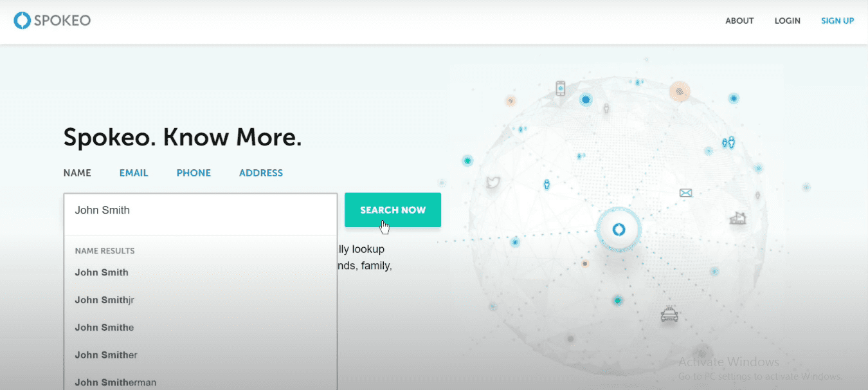Click the Twitter bird icon on the globe
Viewport: 868px width, 390px height.
pyautogui.click(x=493, y=183)
